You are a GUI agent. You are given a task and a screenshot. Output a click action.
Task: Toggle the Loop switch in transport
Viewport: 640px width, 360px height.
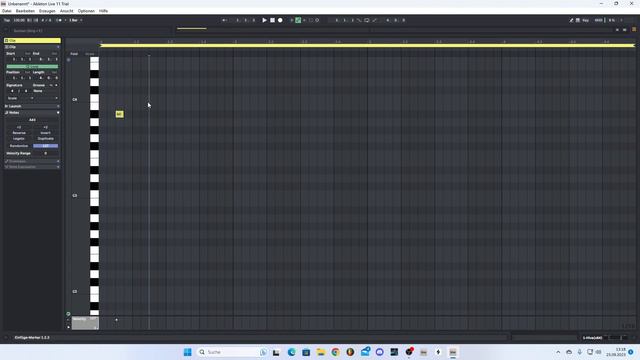tap(367, 20)
